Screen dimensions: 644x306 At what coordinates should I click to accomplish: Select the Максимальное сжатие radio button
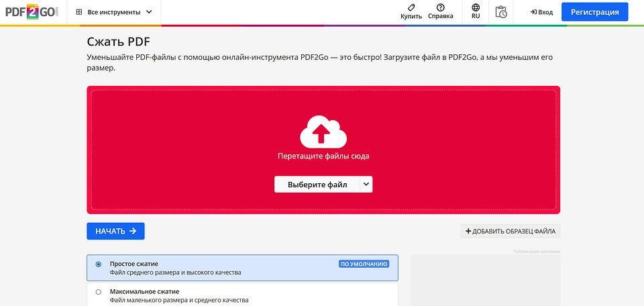click(98, 292)
